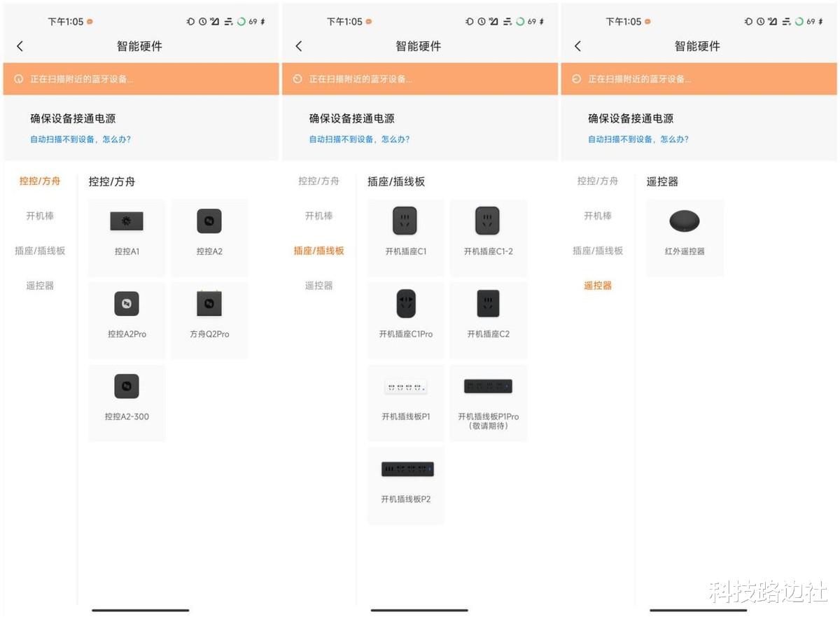Image resolution: width=840 pixels, height=619 pixels.
Task: Tap the 控控A2-300 thumbnail
Action: pyautogui.click(x=126, y=386)
